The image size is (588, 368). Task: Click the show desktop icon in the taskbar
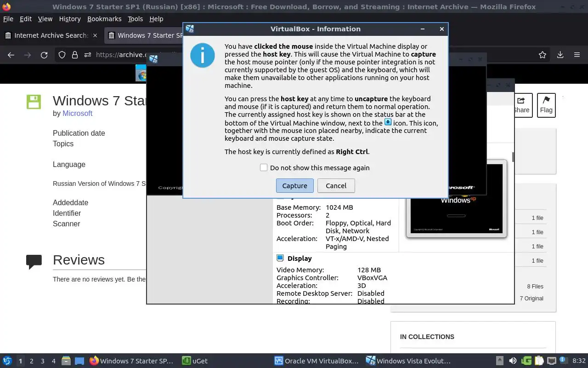(x=79, y=361)
